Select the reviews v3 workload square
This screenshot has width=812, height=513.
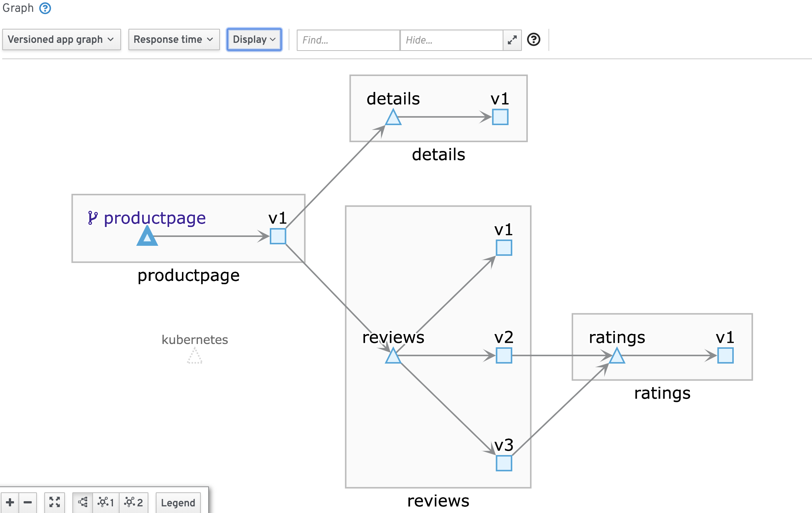(x=504, y=463)
